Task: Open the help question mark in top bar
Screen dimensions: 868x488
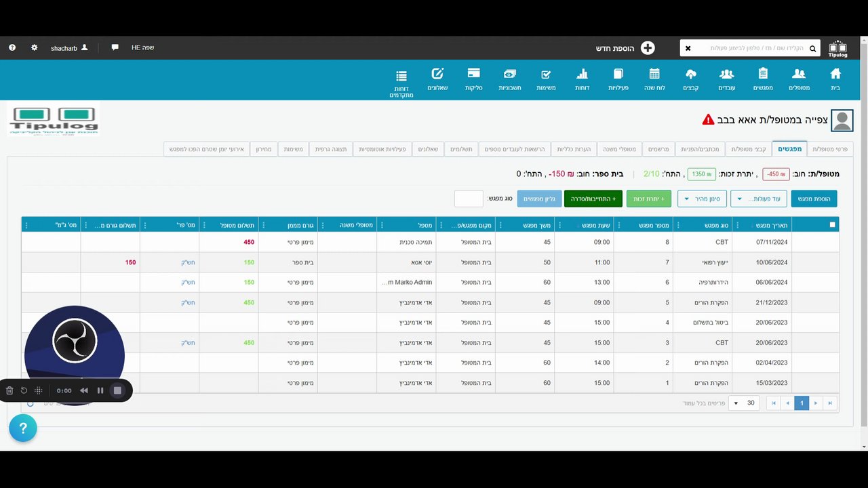Action: (x=12, y=48)
